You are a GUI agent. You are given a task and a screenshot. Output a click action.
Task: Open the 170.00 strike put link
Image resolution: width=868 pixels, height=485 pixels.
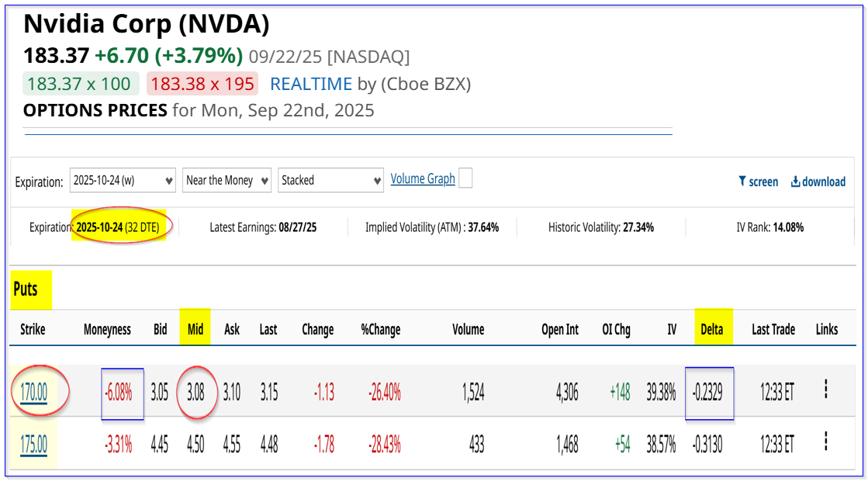(34, 393)
